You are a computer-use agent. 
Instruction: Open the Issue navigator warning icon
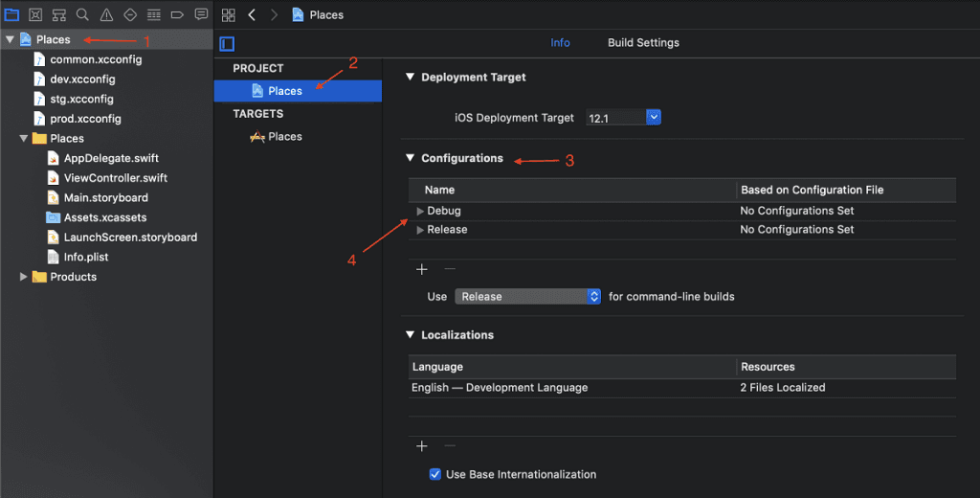106,14
